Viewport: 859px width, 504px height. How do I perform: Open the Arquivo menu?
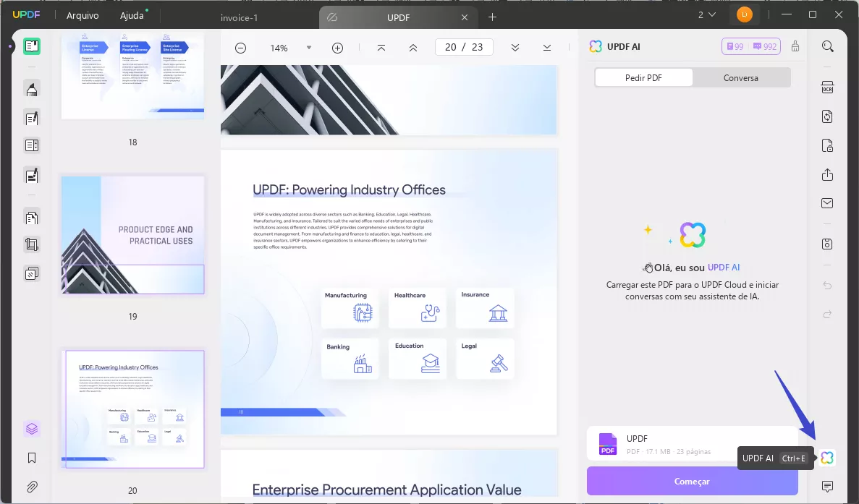click(x=82, y=15)
